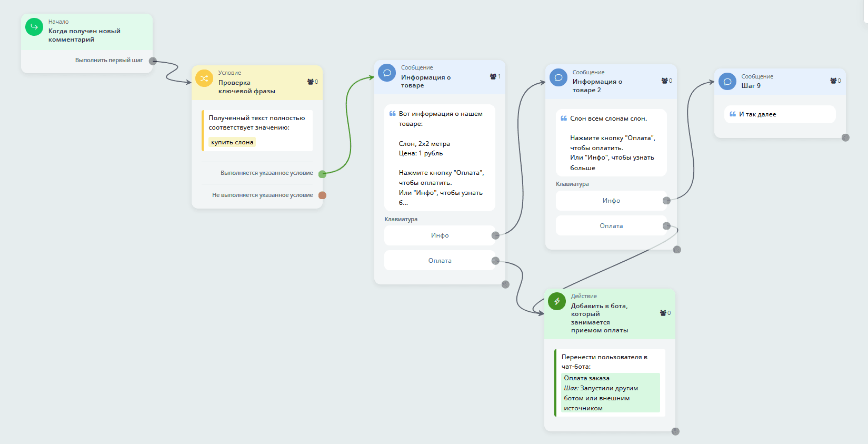Select the 'купить слона' keyword tag
Viewport: 868px width, 444px height.
tap(232, 142)
